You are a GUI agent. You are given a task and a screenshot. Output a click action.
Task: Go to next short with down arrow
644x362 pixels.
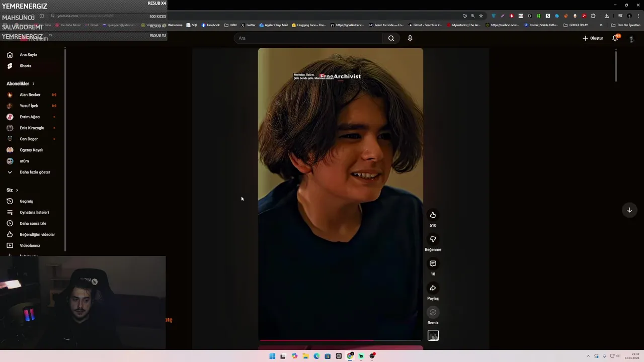tap(629, 210)
